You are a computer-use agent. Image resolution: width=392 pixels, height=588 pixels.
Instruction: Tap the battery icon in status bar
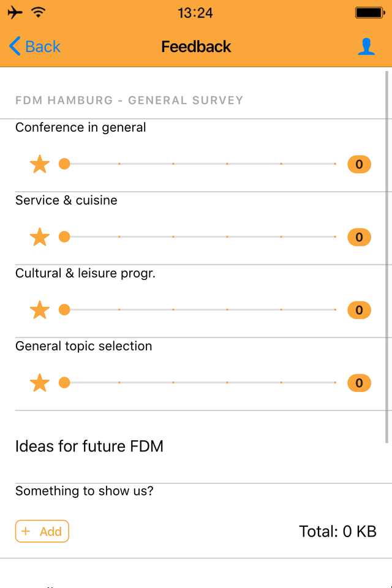(369, 13)
